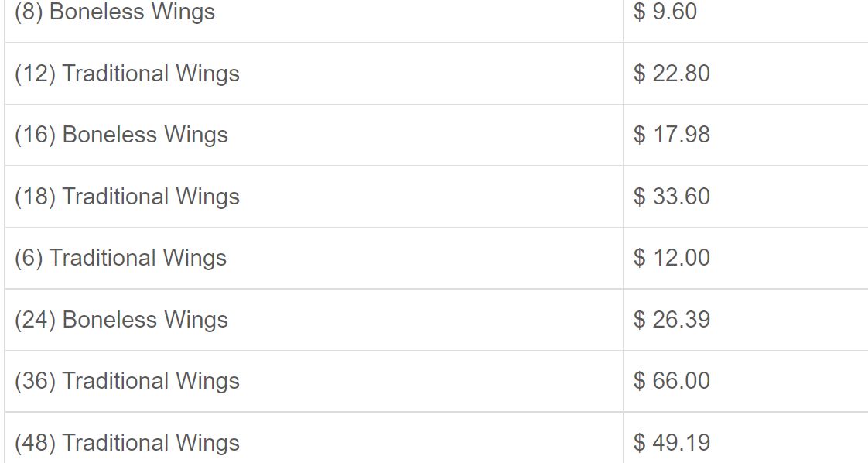The width and height of the screenshot is (868, 463).
Task: Click the quantity (12) before Traditional Wings
Action: pyautogui.click(x=36, y=74)
